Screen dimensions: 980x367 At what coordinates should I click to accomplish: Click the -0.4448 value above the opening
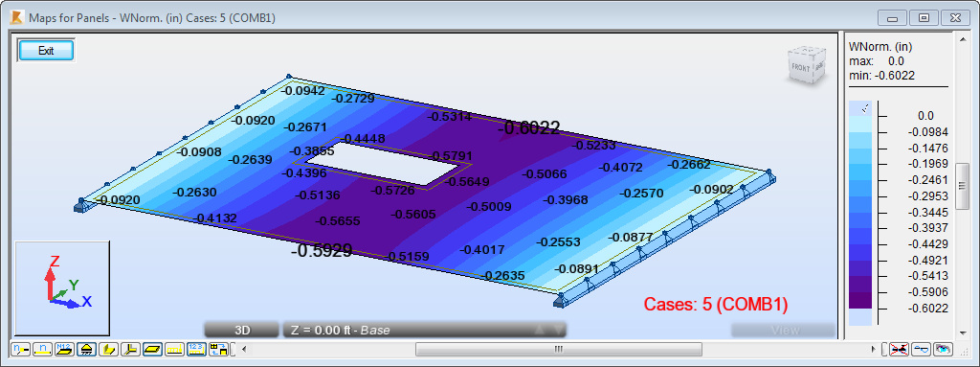(363, 138)
